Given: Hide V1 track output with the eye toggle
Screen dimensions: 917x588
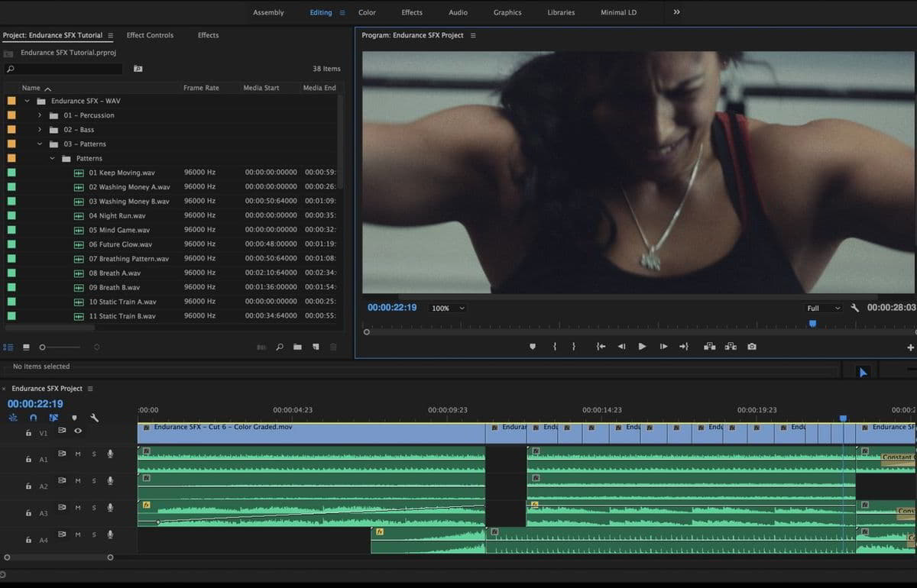Looking at the screenshot, I should coord(76,430).
